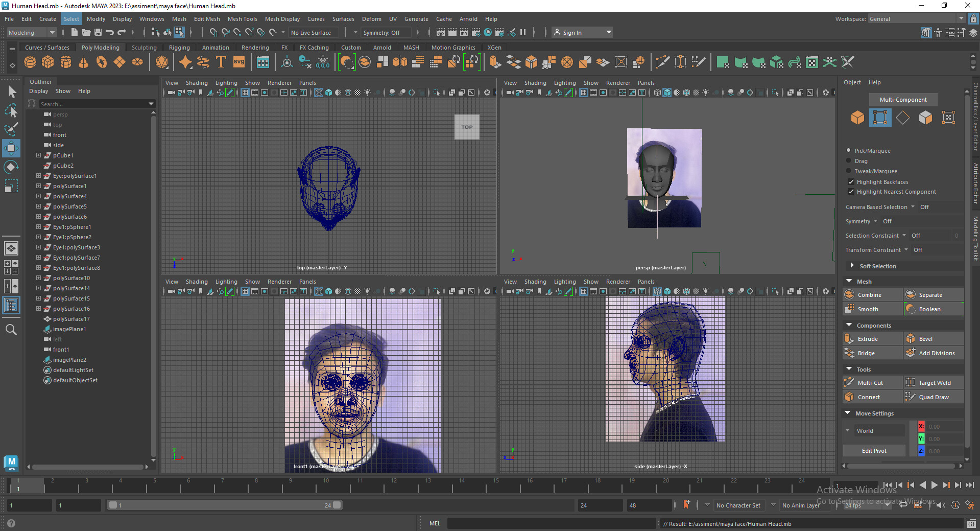Open the Mesh menu
980x531 pixels.
[179, 19]
